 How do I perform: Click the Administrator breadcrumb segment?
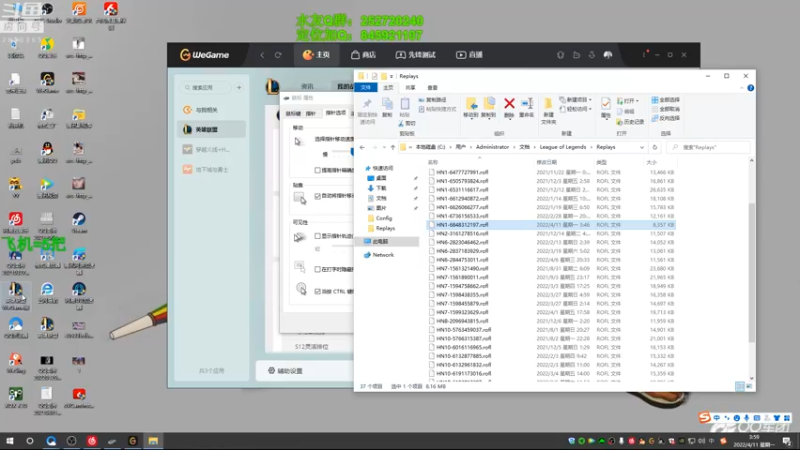492,147
